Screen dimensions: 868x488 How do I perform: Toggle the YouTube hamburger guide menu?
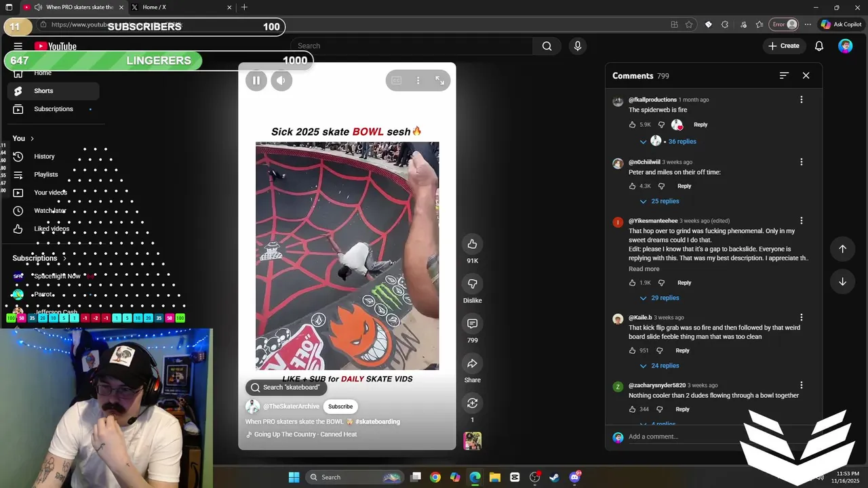18,46
